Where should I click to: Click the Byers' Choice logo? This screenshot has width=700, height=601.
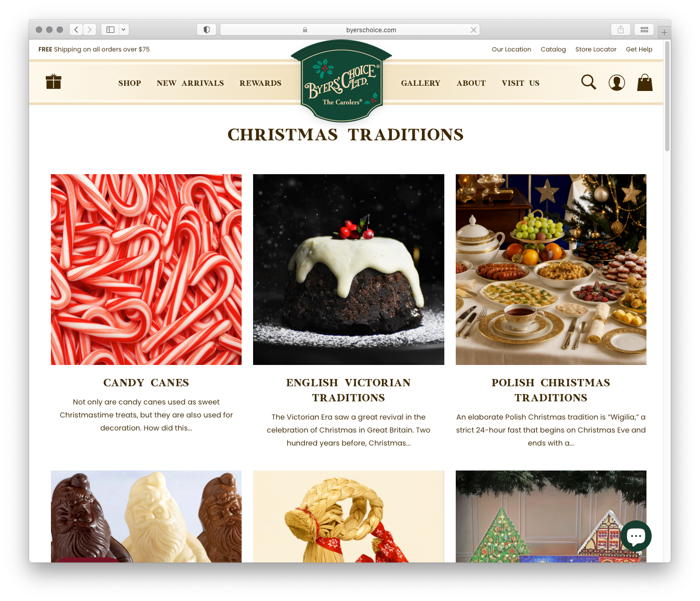pyautogui.click(x=341, y=81)
